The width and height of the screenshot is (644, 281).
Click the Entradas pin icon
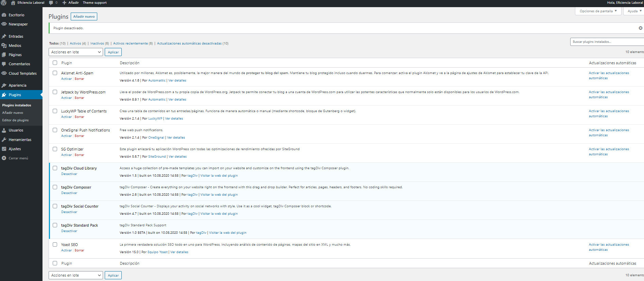[x=4, y=36]
